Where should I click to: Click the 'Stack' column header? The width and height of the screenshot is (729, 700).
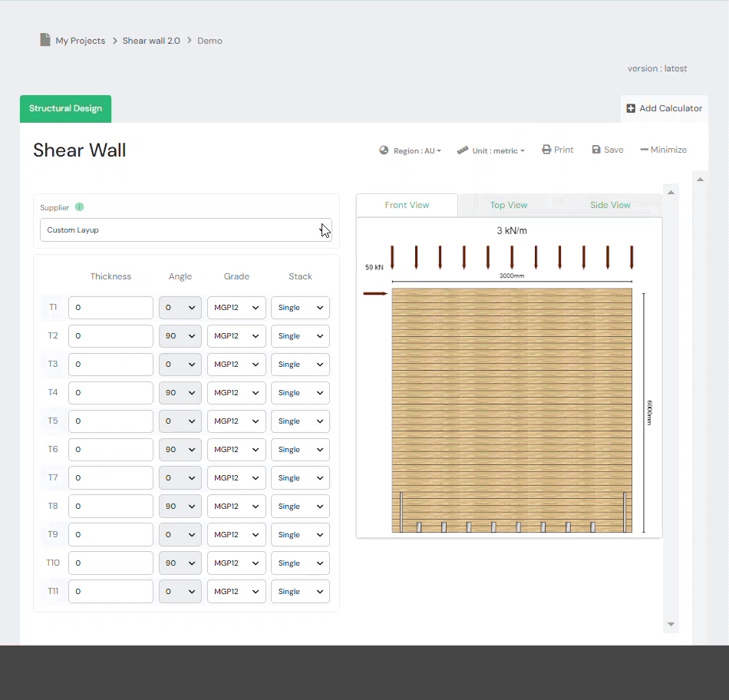pos(300,276)
